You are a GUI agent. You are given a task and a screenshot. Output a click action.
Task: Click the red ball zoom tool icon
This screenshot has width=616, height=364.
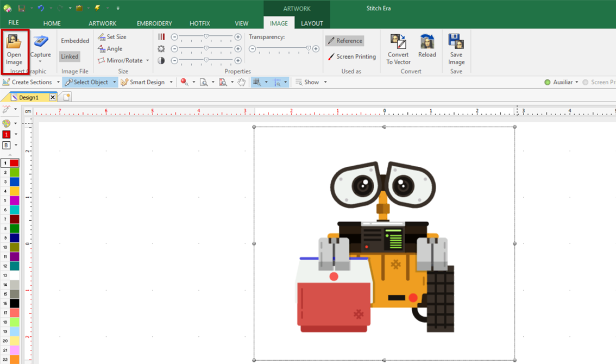[184, 82]
